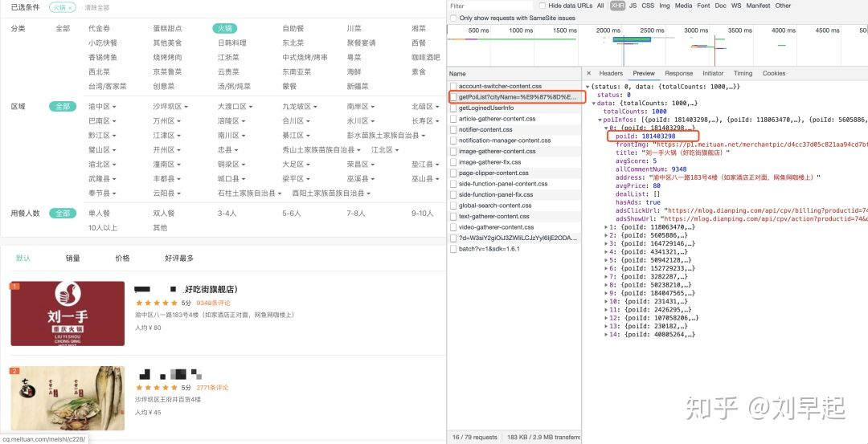
Task: Switch to the Timing tab
Action: click(743, 73)
